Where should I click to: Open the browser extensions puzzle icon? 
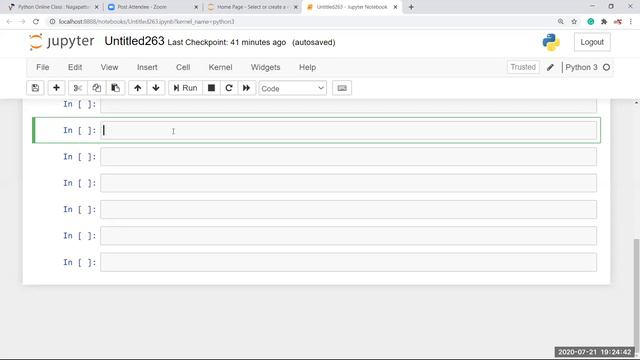604,22
